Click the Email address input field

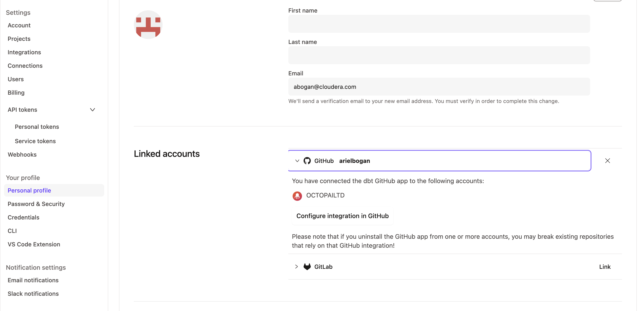point(439,87)
